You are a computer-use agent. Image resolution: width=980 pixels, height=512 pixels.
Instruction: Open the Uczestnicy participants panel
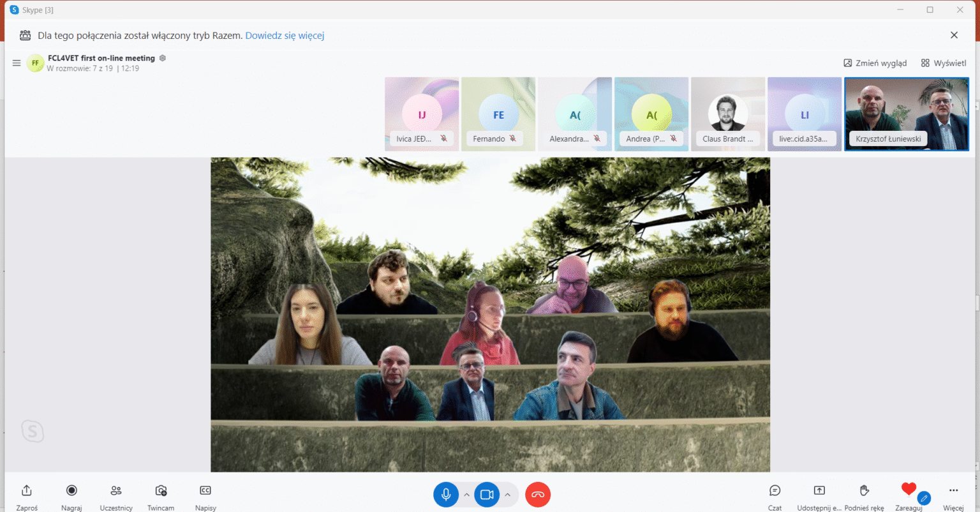pyautogui.click(x=116, y=491)
